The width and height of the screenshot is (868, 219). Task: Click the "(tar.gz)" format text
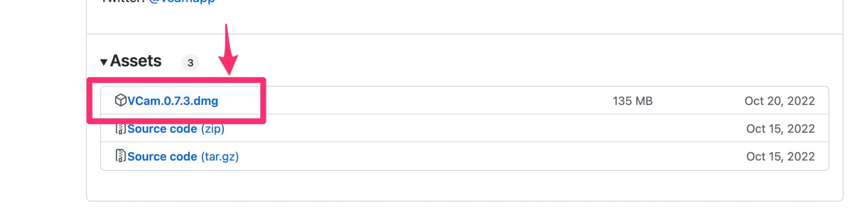pos(220,157)
